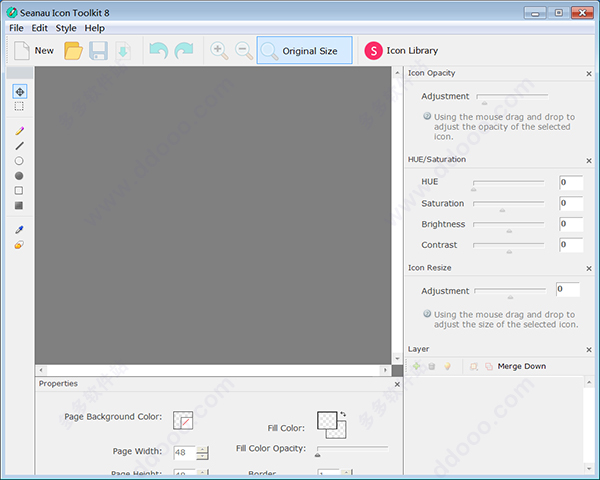Image resolution: width=600 pixels, height=480 pixels.
Task: Increase Page Width with up stepper
Action: [202, 449]
